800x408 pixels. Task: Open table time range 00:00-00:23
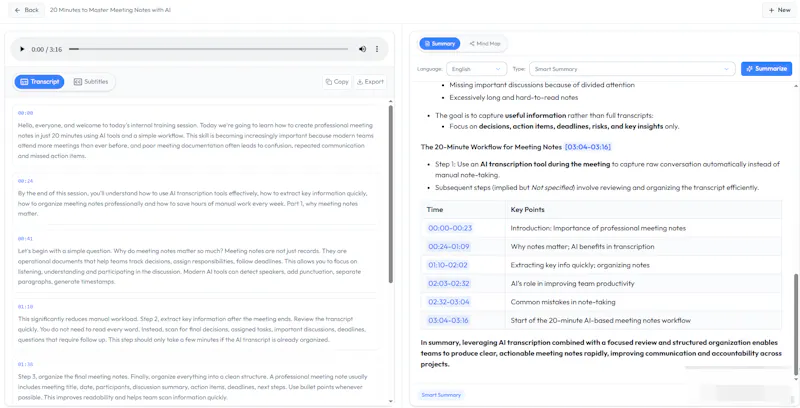(450, 228)
